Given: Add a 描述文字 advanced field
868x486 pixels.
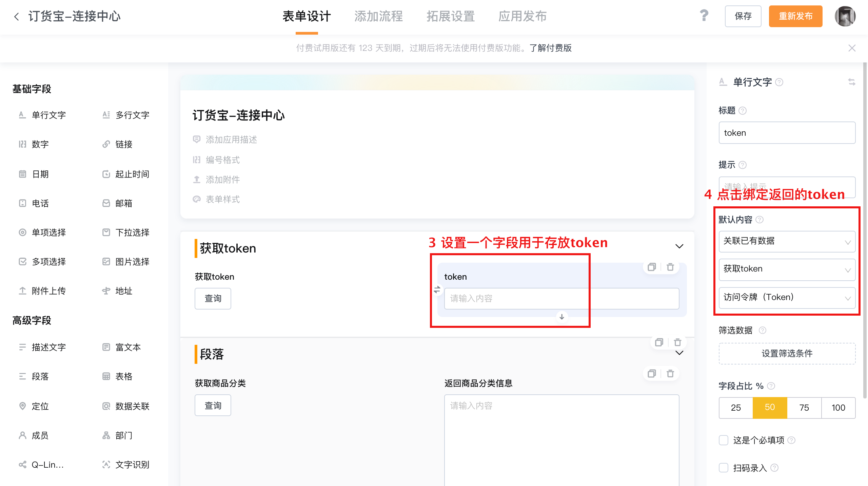Looking at the screenshot, I should (x=42, y=347).
